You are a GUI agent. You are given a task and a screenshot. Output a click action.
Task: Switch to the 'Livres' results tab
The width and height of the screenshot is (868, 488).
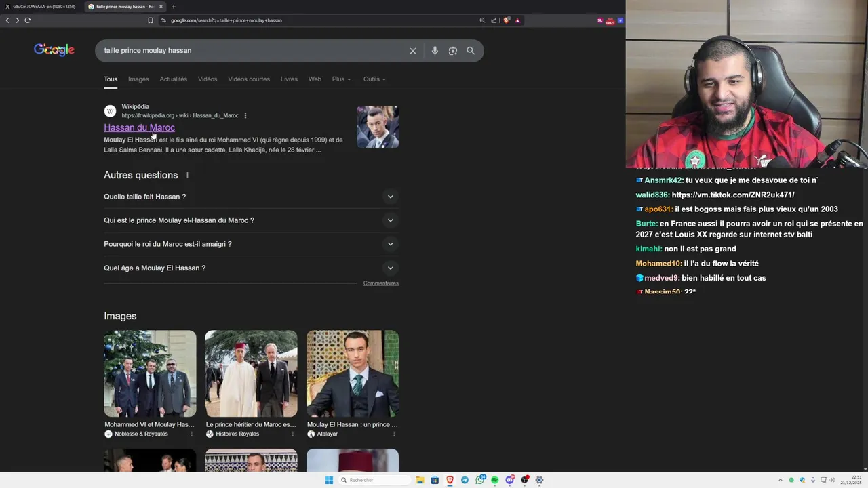[x=289, y=79]
